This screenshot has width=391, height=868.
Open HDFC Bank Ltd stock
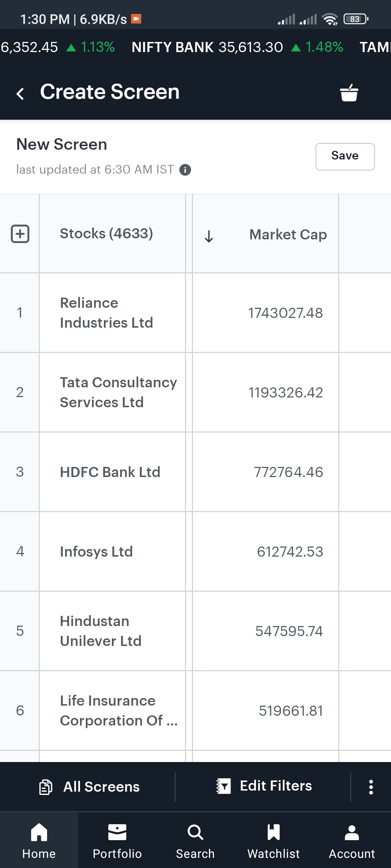pos(110,472)
